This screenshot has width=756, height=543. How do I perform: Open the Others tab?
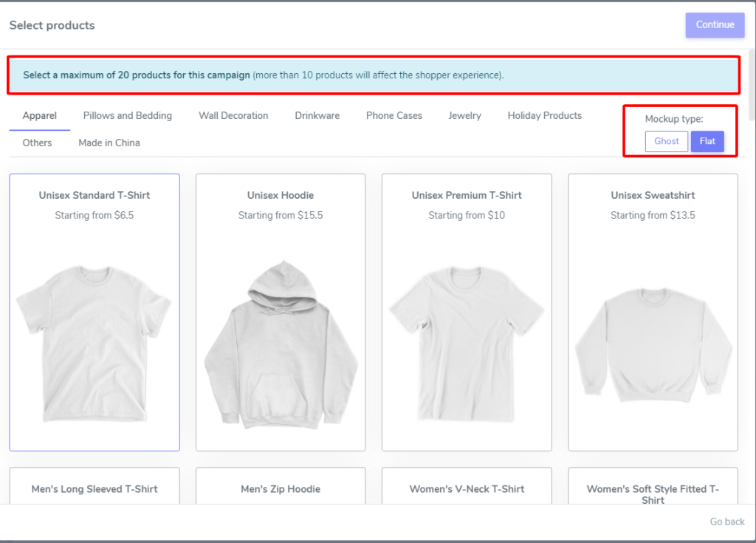tap(37, 143)
